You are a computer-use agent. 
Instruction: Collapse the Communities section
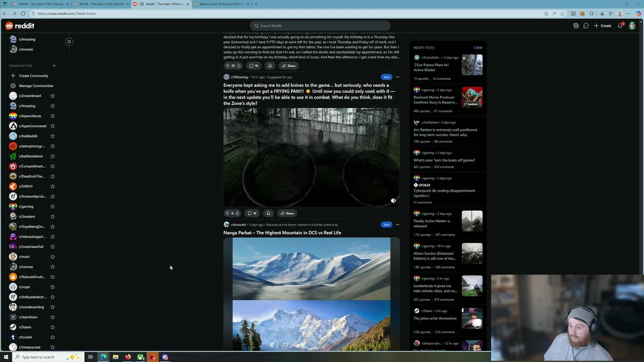(x=54, y=65)
